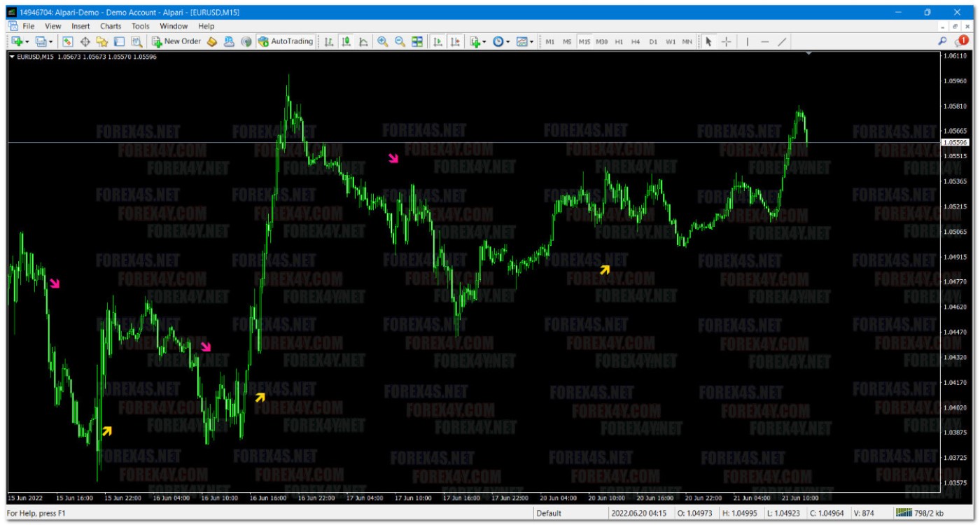The height and width of the screenshot is (525, 980).
Task: Click the Zoom In magnifier icon
Action: click(382, 42)
